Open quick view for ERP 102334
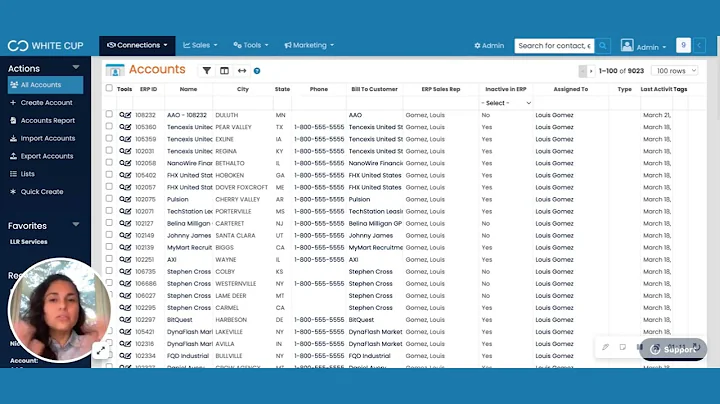Image resolution: width=720 pixels, height=404 pixels. (122, 356)
